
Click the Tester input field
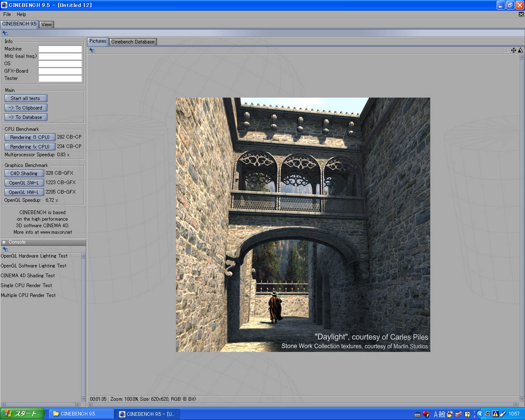60,78
